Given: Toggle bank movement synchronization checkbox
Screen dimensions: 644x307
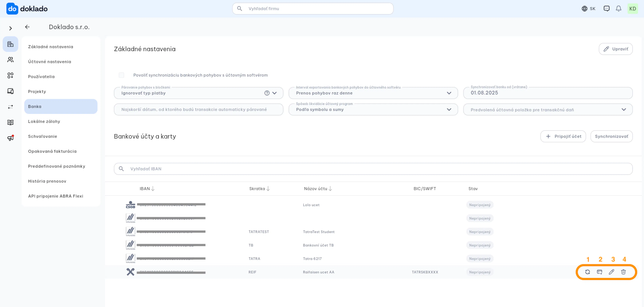Looking at the screenshot, I should (x=121, y=75).
